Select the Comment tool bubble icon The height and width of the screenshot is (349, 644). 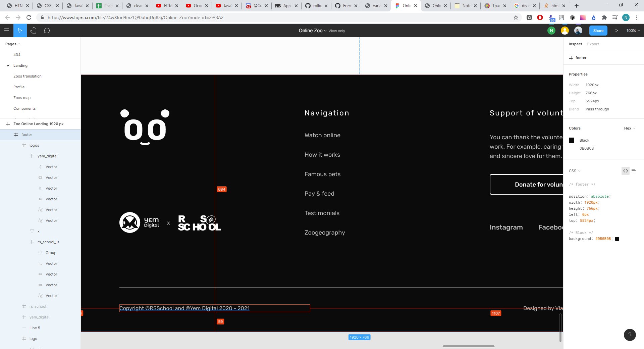47,31
